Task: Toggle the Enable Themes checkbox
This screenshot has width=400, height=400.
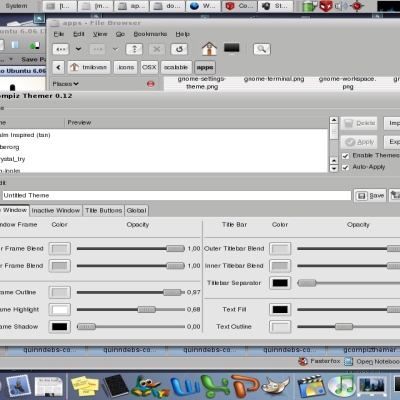Action: [346, 156]
